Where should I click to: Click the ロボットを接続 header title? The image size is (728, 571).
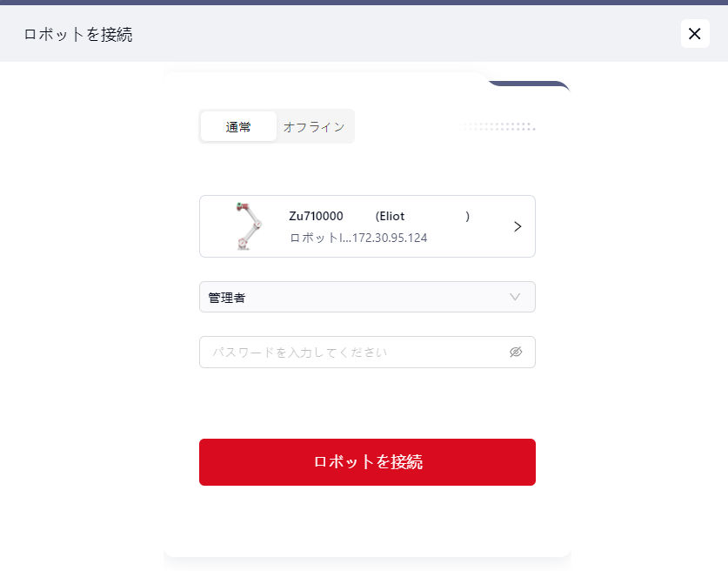pyautogui.click(x=78, y=35)
